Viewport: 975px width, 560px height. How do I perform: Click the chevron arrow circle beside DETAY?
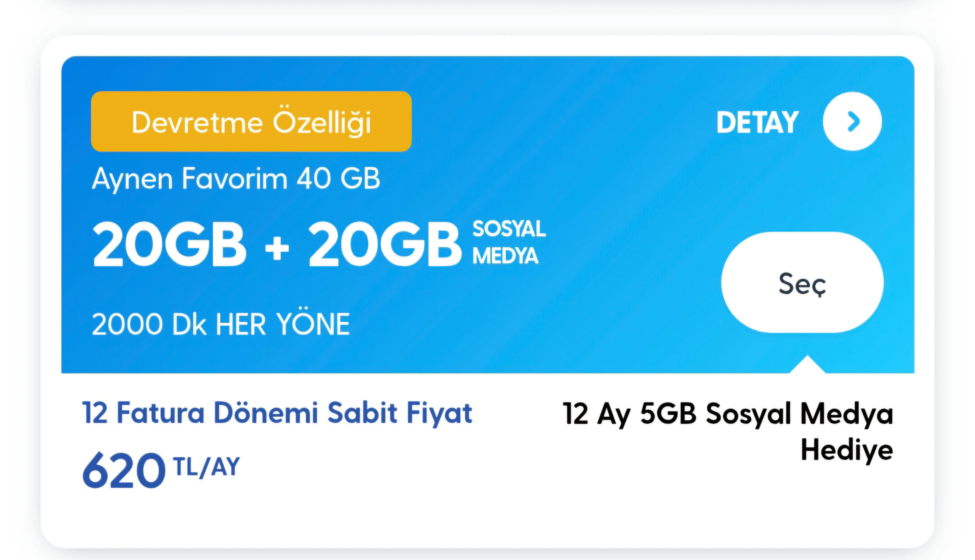(852, 122)
